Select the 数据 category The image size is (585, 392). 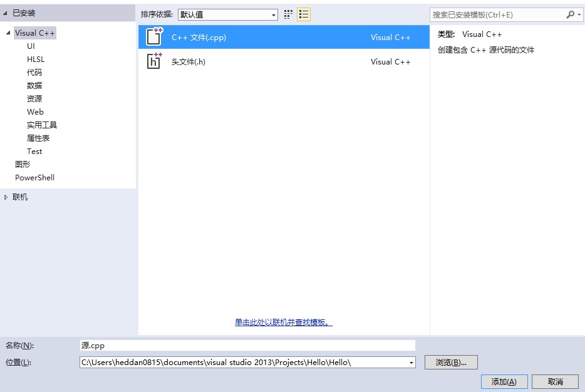point(34,85)
